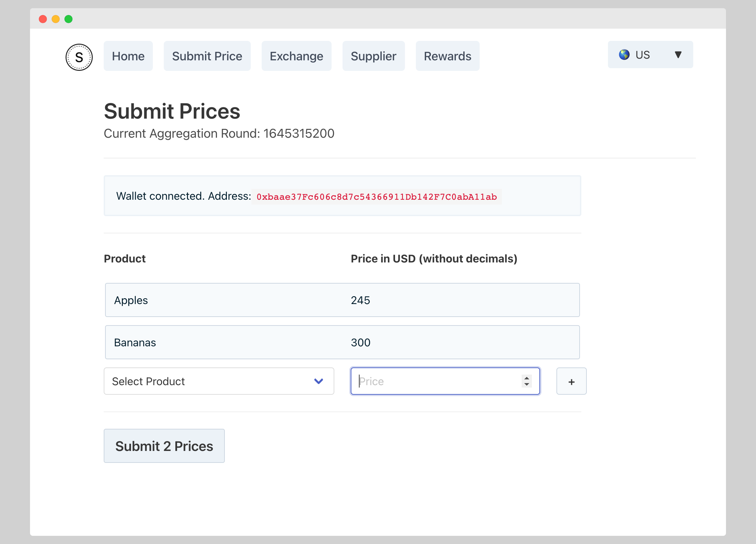
Task: Click the plus icon to add price
Action: [571, 381]
